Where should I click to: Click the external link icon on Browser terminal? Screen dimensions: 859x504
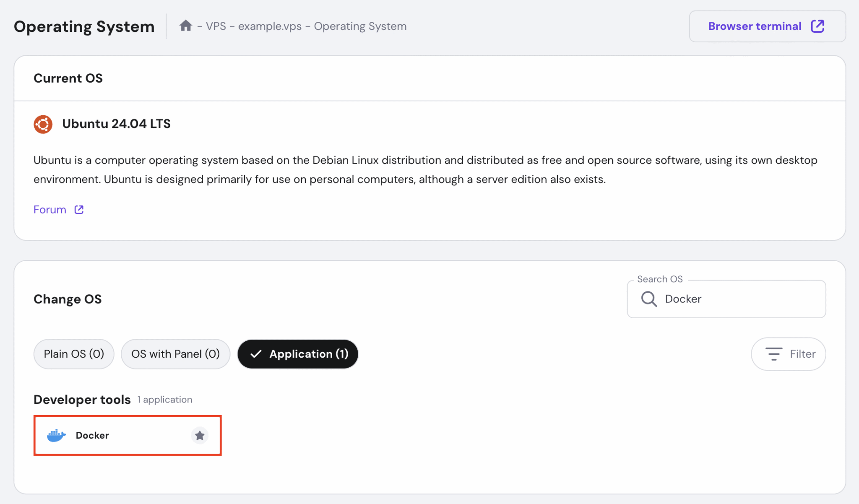(818, 26)
